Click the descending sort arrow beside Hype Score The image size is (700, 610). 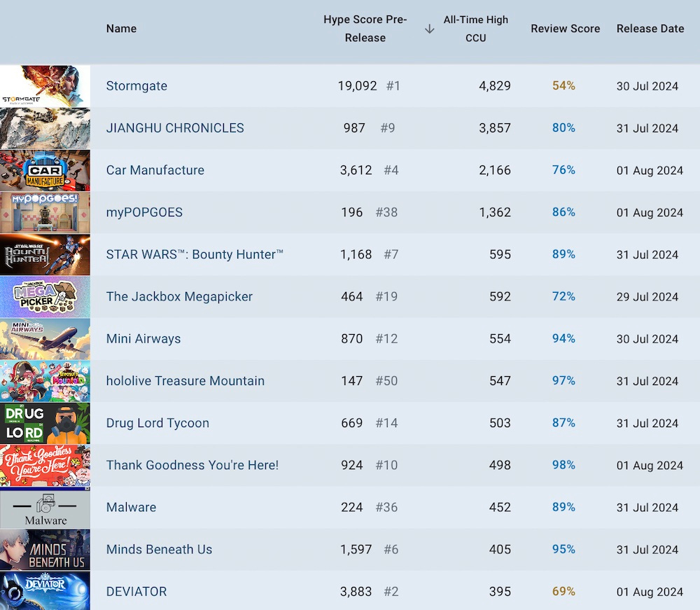429,29
